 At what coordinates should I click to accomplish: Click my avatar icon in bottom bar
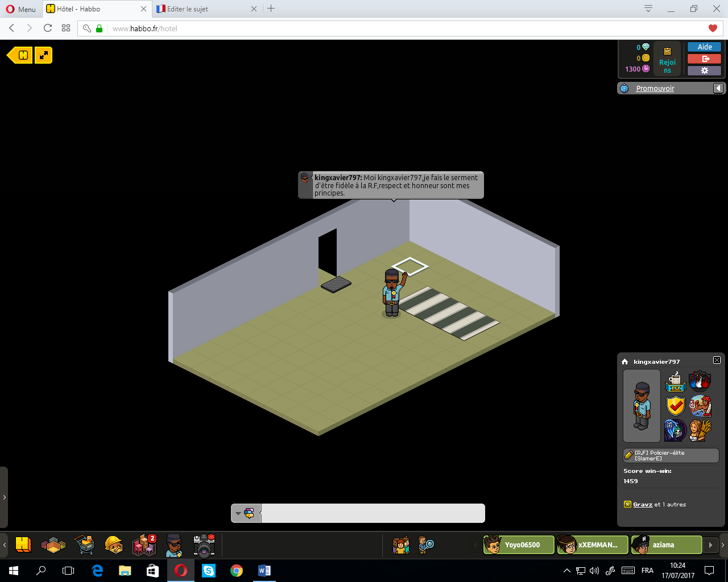click(x=174, y=546)
